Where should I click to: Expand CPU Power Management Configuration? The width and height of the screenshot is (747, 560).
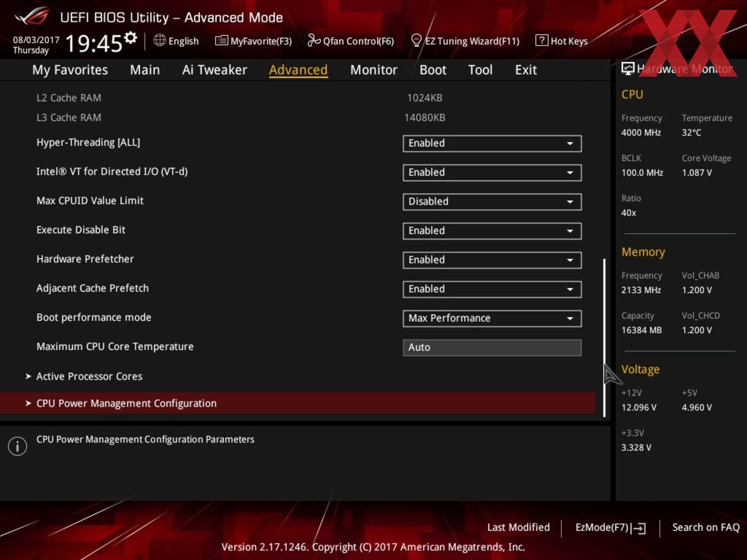(x=297, y=403)
